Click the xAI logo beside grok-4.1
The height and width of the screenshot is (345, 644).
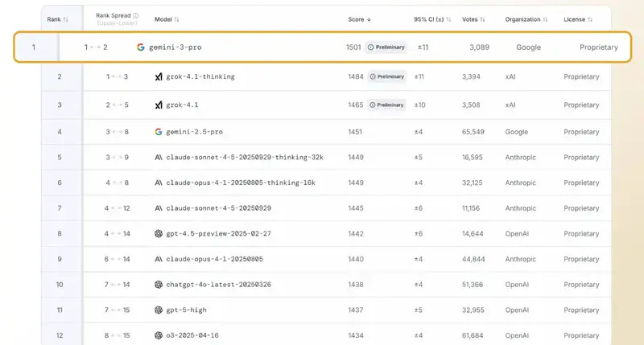click(x=159, y=105)
